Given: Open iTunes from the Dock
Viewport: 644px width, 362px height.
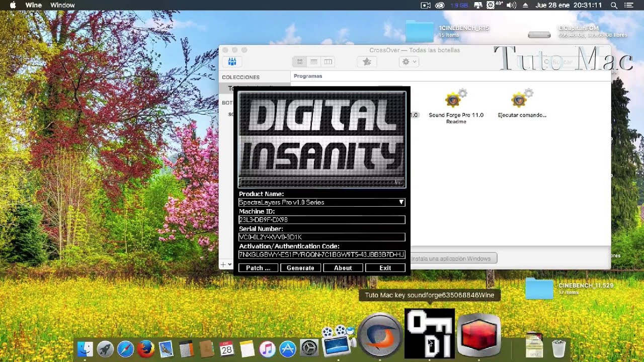Looking at the screenshot, I should (267, 348).
